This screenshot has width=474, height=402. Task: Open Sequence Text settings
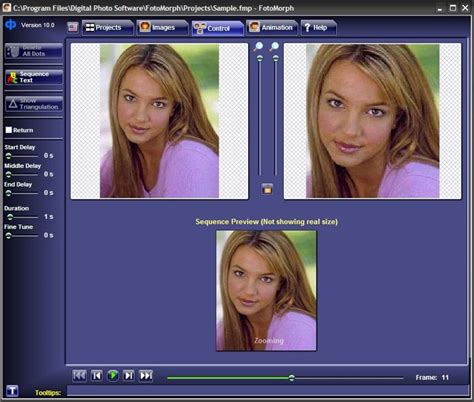coord(34,77)
